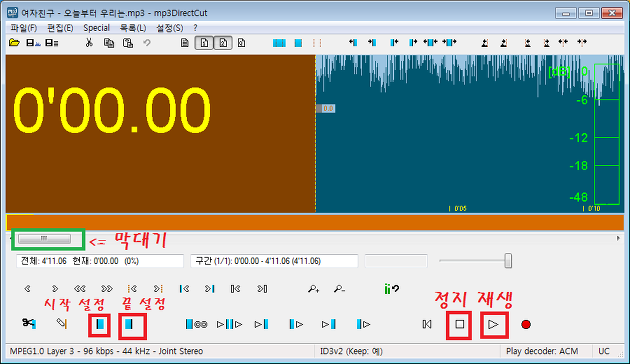Click the 'ID3v2 (Keep: 예)' status entry

[x=351, y=351]
